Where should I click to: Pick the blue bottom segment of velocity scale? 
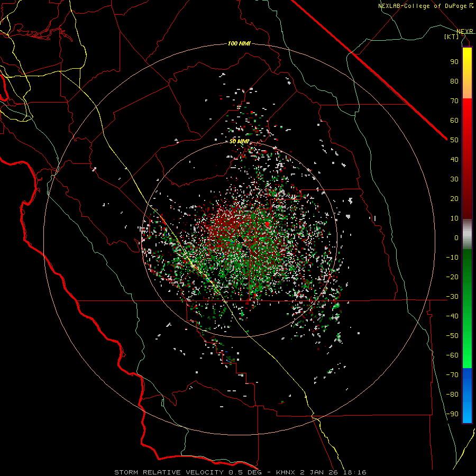tap(467, 396)
